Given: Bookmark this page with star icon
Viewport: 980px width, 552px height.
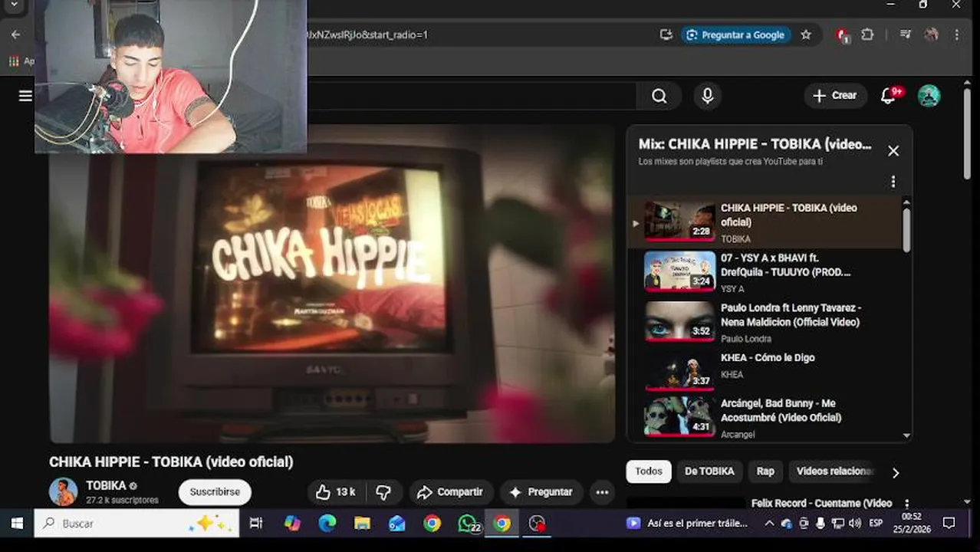Looking at the screenshot, I should coord(806,34).
